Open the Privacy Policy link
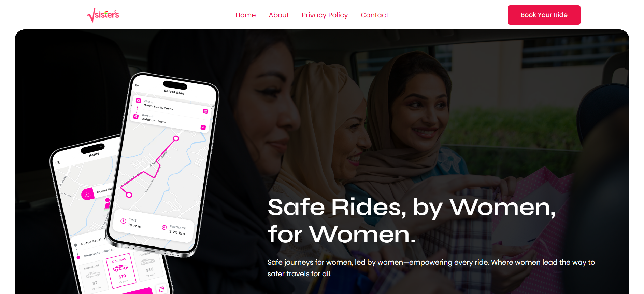Image resolution: width=644 pixels, height=294 pixels. (325, 15)
